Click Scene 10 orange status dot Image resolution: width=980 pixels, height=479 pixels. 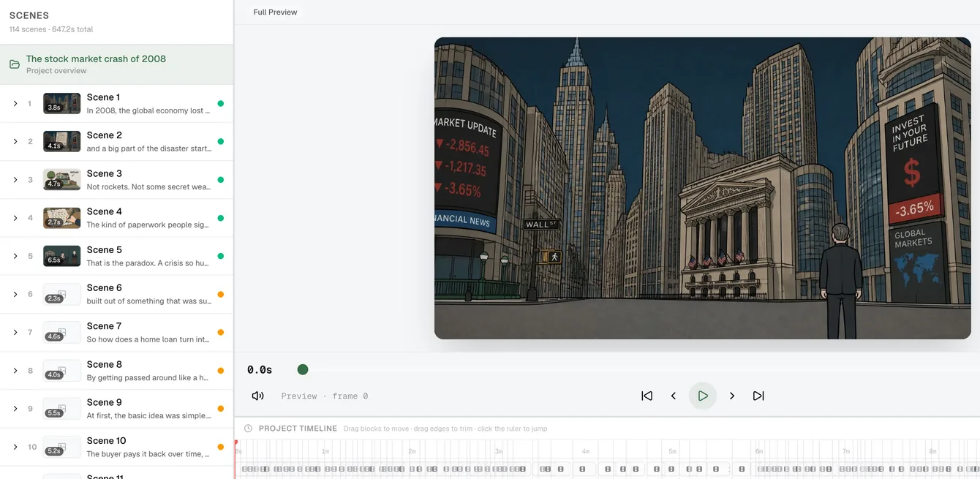point(221,447)
